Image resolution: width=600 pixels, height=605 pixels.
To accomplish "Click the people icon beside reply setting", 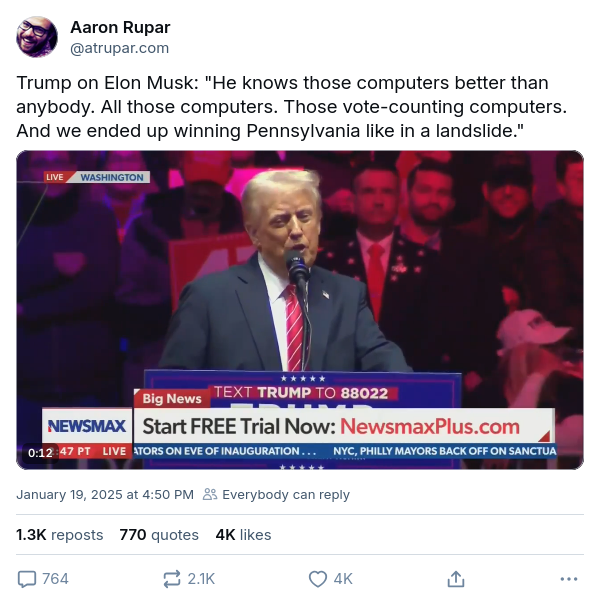I will pyautogui.click(x=210, y=494).
